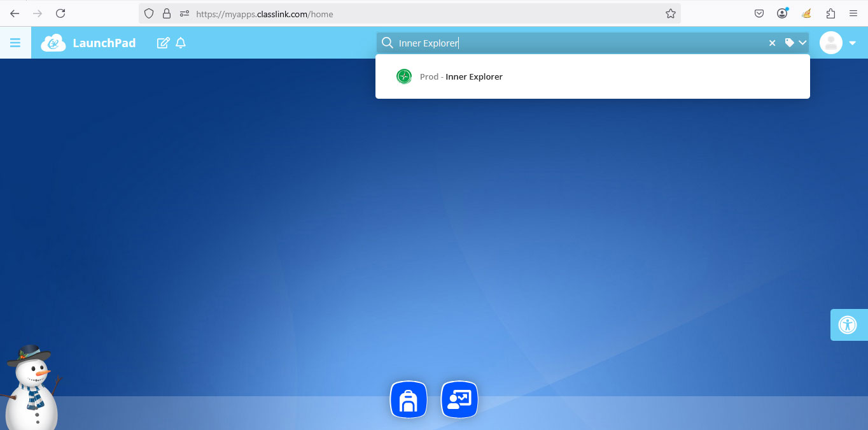Open the site permissions icon
868x430 pixels.
click(185, 13)
